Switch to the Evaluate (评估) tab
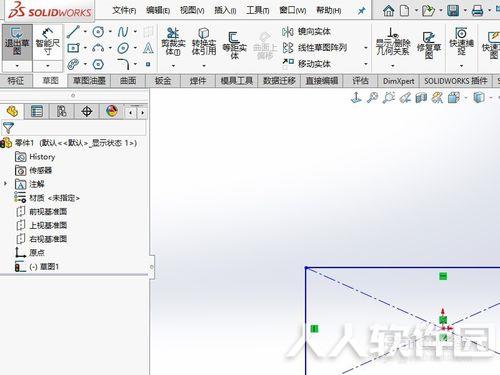The image size is (500, 375). (x=360, y=81)
